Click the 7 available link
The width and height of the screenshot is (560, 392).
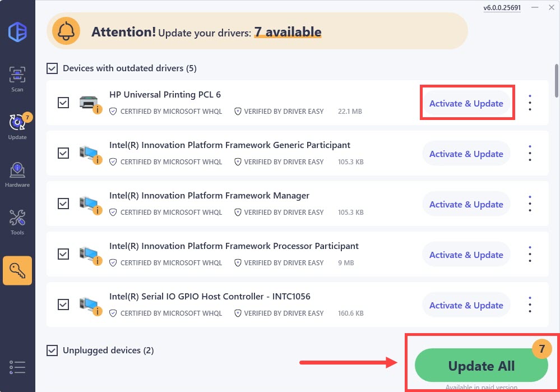tap(288, 32)
